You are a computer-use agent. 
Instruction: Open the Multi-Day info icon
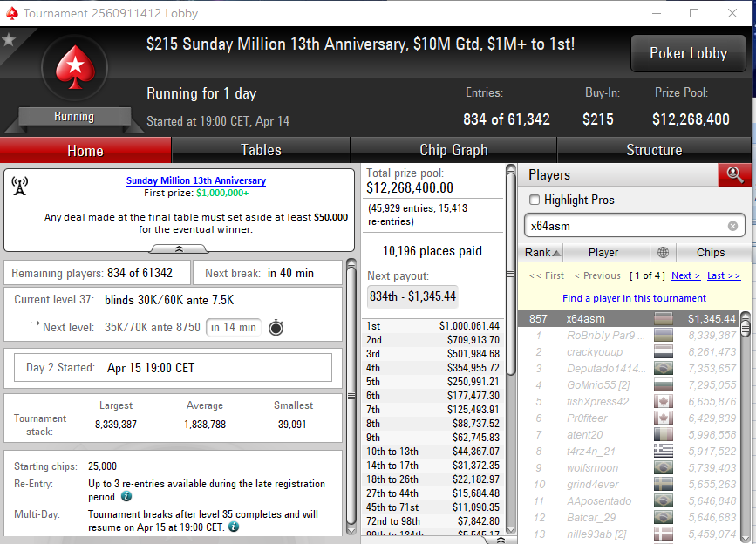pos(234,527)
